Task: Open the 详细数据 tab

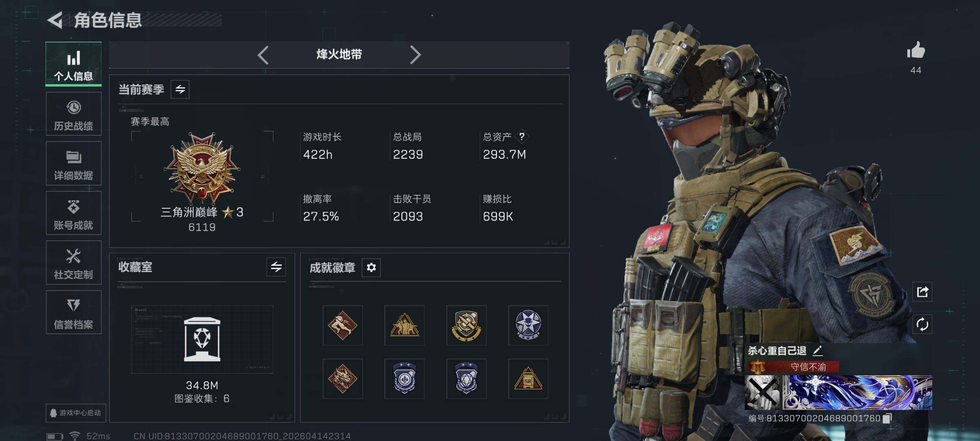Action: [x=73, y=163]
